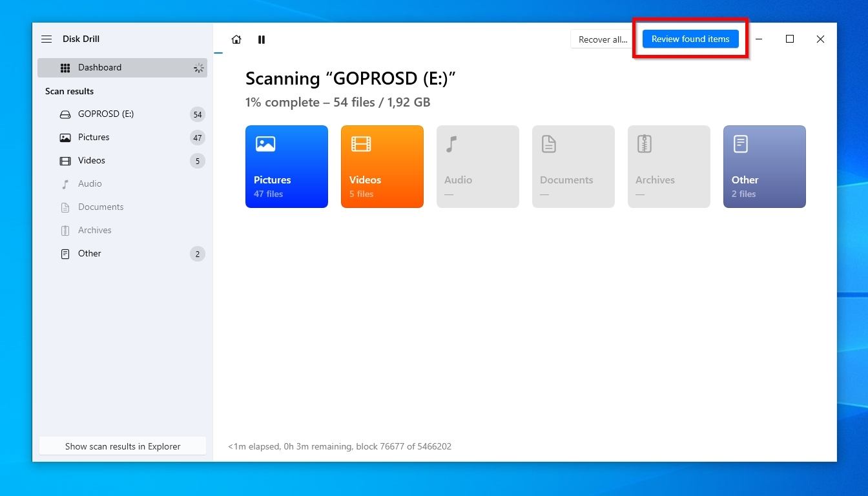
Task: Click the loading spinner on Dashboard row
Action: [198, 68]
